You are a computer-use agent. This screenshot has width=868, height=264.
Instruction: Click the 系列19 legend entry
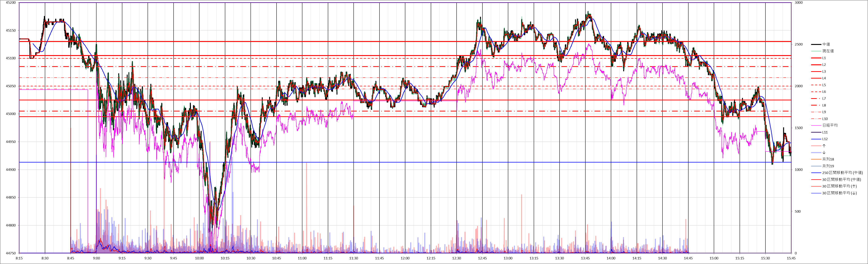[x=828, y=166]
